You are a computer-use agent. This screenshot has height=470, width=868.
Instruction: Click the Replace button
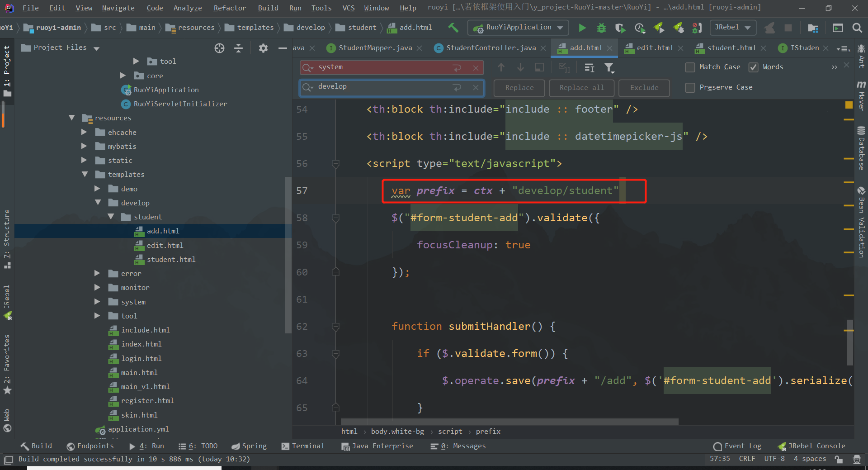pos(519,88)
